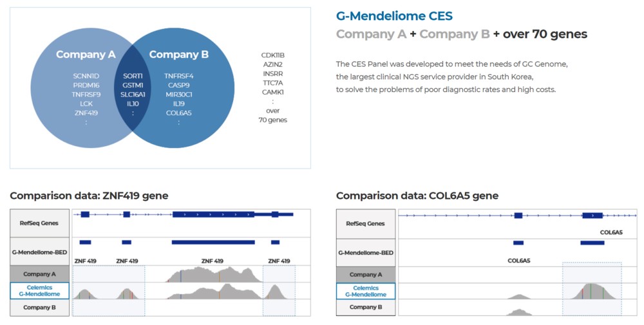Select RefSeq Genes row label in ZNF419 chart
This screenshot has height=325, width=644.
41,223
